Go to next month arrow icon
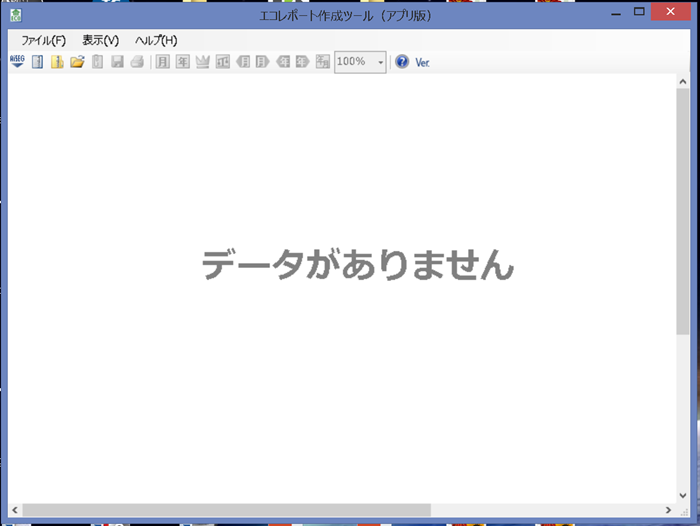 (262, 62)
